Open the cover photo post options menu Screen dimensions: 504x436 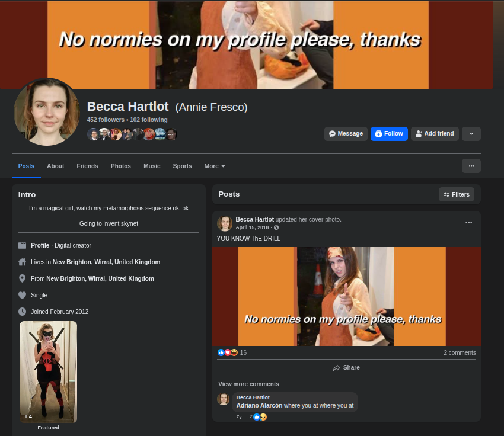(468, 223)
